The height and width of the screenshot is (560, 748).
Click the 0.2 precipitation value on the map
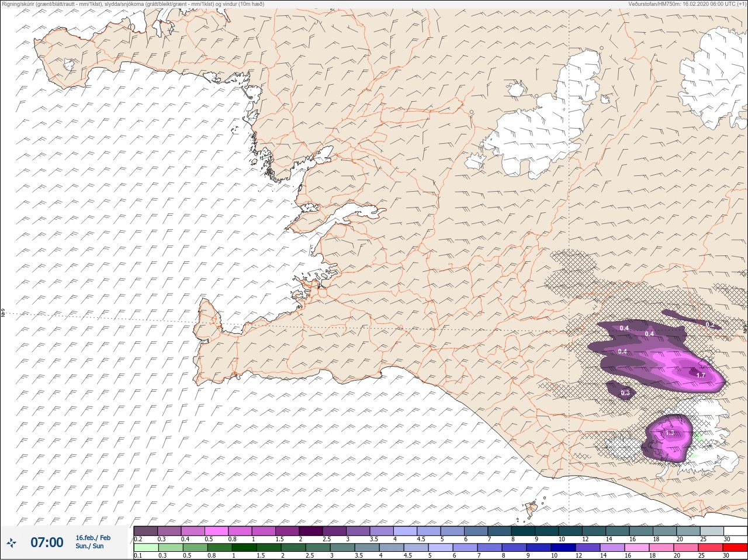pos(710,324)
